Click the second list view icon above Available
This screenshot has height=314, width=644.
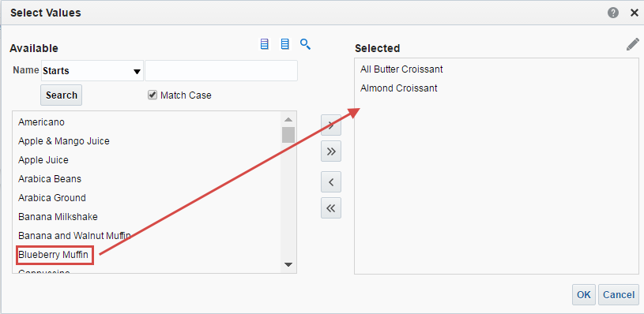tap(284, 44)
